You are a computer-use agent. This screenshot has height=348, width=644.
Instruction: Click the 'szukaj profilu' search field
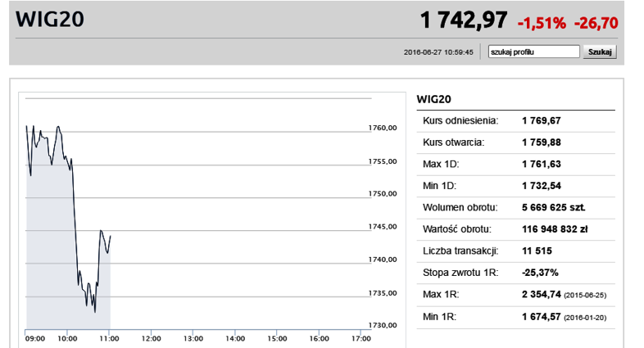(x=533, y=52)
